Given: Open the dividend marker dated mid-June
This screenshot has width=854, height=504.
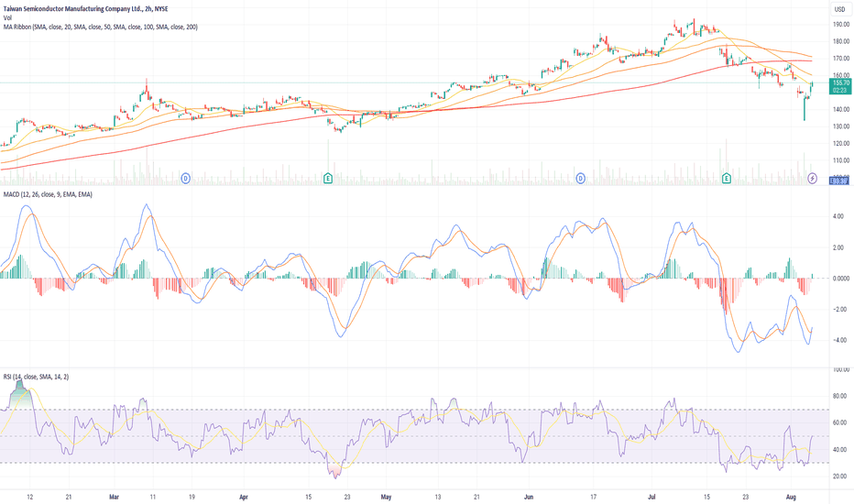Looking at the screenshot, I should pos(581,178).
